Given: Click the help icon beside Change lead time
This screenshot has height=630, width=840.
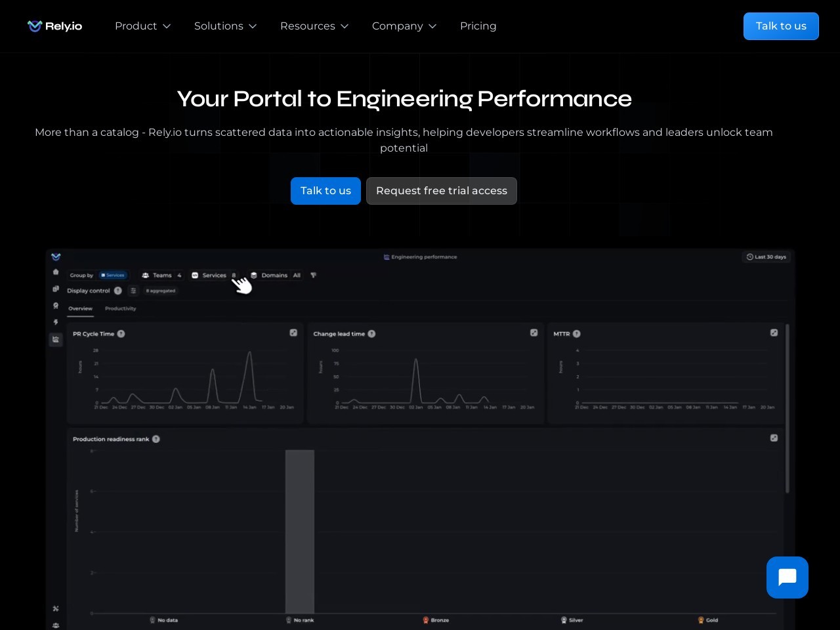Looking at the screenshot, I should tap(371, 334).
